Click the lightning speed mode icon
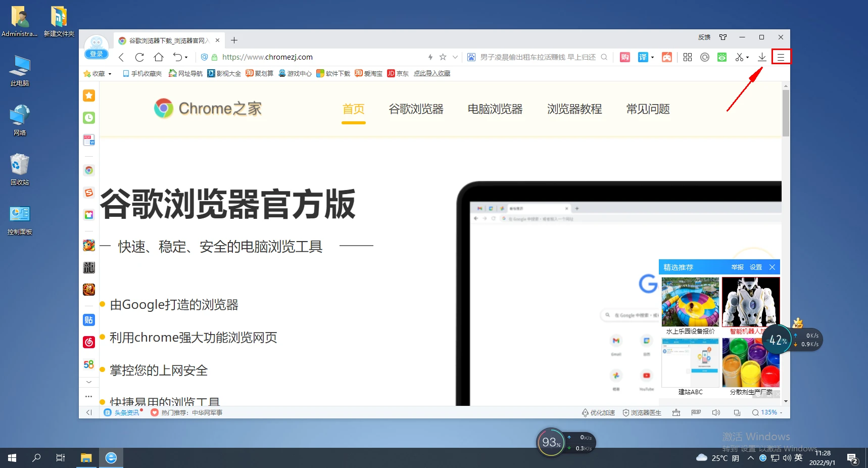Image resolution: width=868 pixels, height=468 pixels. (430, 57)
